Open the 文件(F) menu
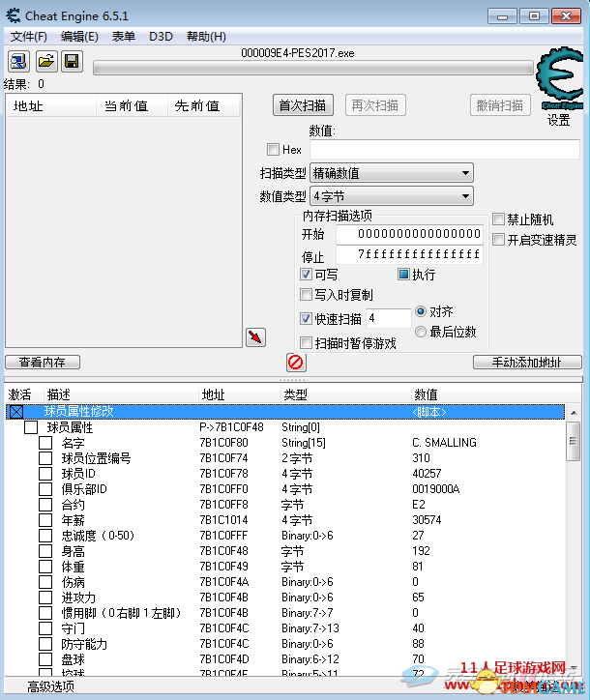The image size is (590, 700). click(29, 37)
